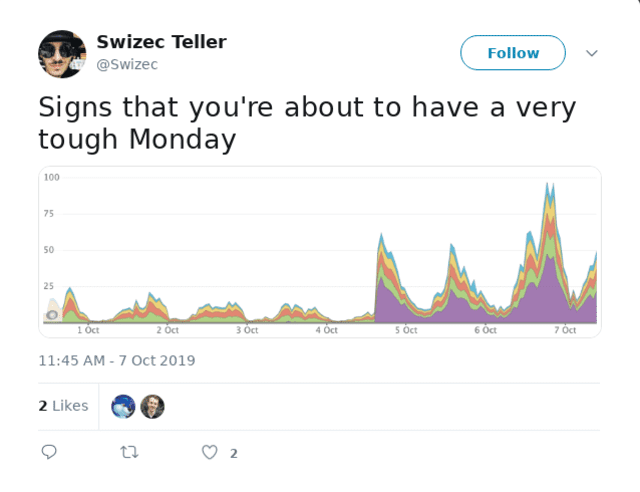Open Swizec Teller's profile avatar
640x492 pixels.
point(62,54)
